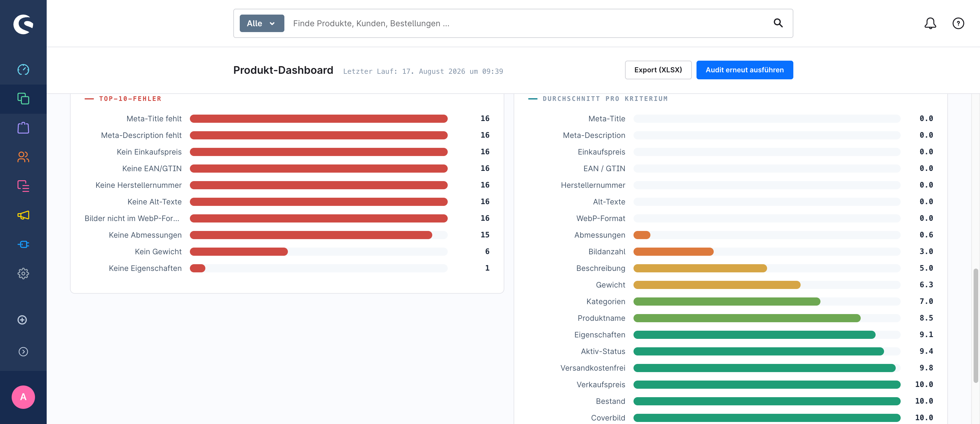Click the WebP-Format criterion label
The image size is (980, 424).
(x=601, y=219)
